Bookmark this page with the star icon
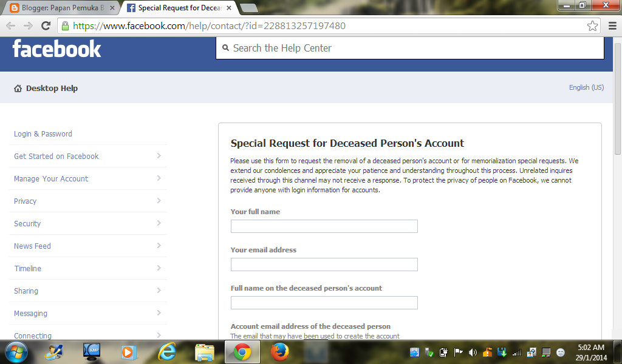Viewport: 622px width, 364px height. click(592, 25)
